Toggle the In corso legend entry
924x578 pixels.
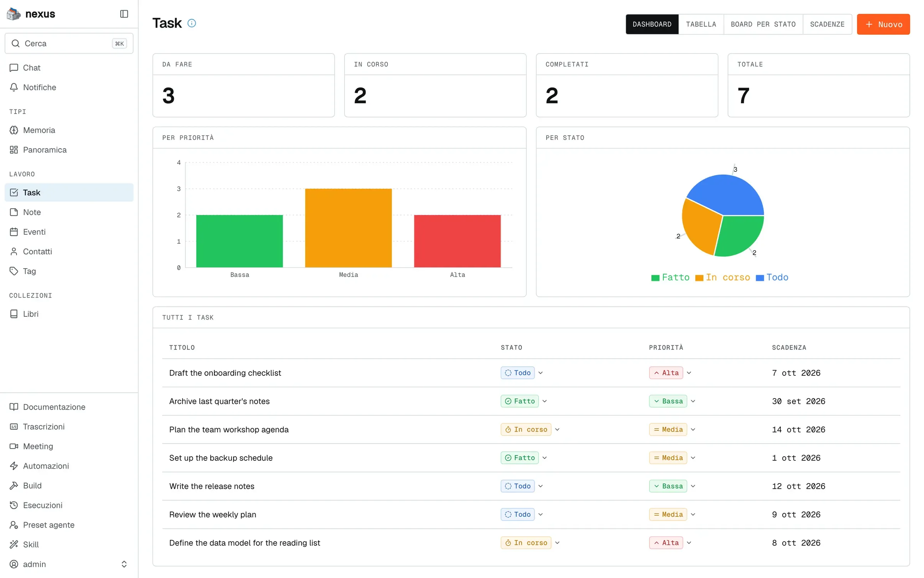723,277
